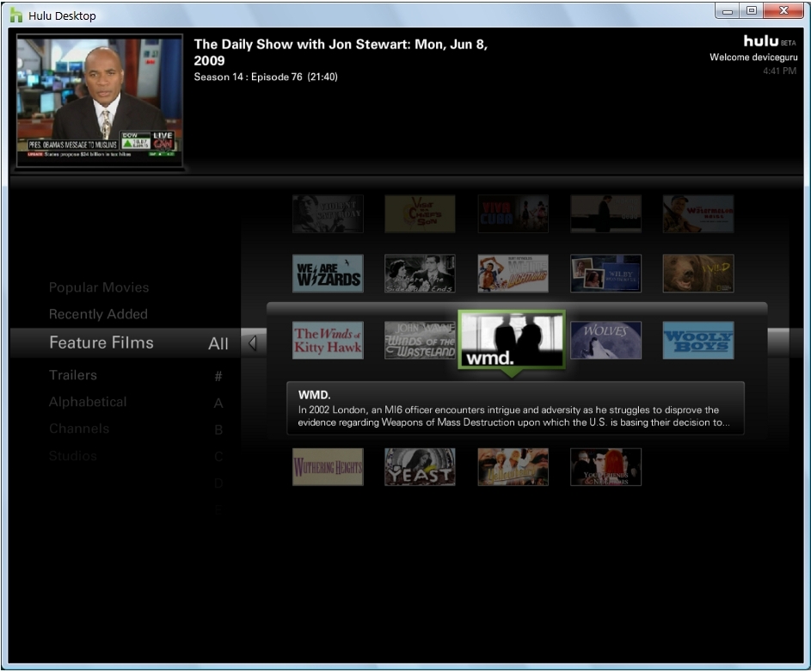Open The Winds of Kitty Hawk thumbnail
811x672 pixels.
pyautogui.click(x=328, y=341)
